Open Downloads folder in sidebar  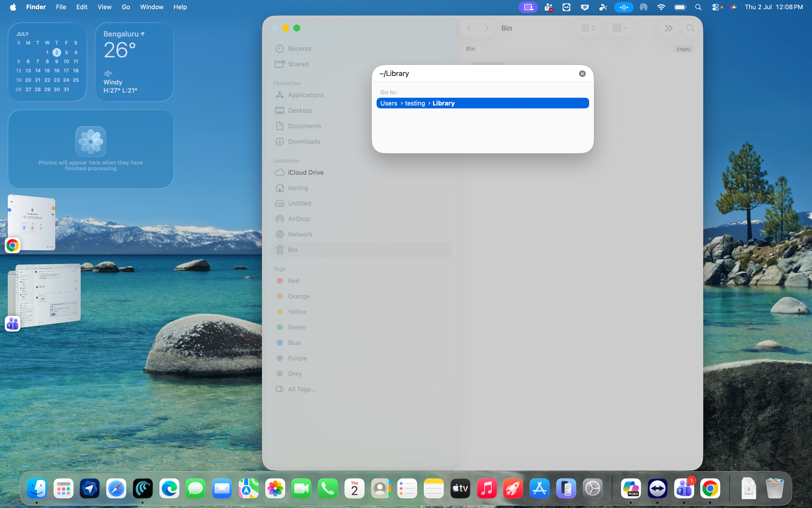click(361, 142)
